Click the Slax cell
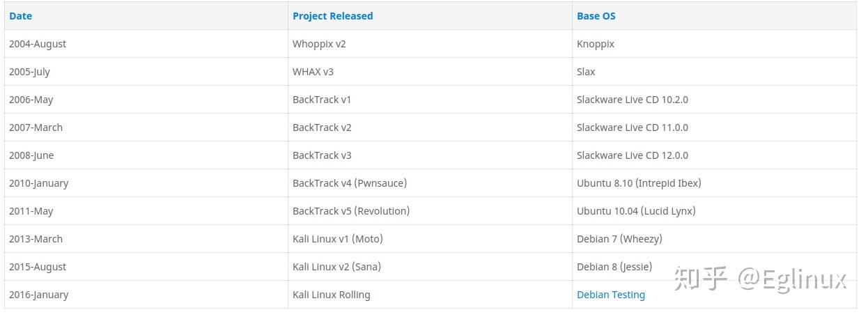The height and width of the screenshot is (317, 868). pos(586,72)
